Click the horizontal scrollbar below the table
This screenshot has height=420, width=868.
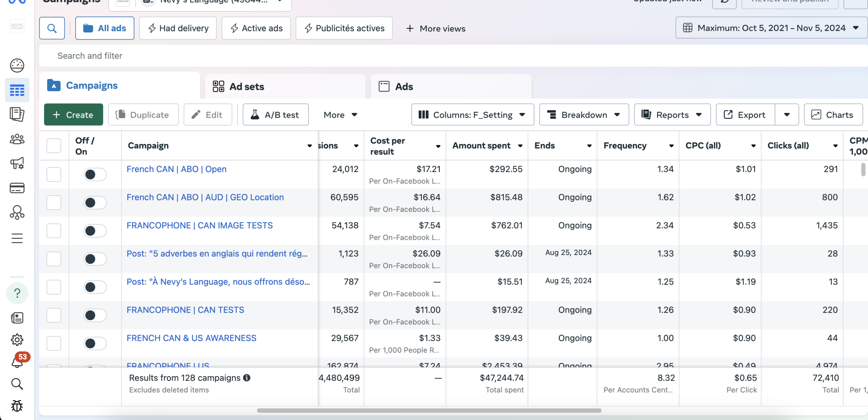pyautogui.click(x=429, y=411)
